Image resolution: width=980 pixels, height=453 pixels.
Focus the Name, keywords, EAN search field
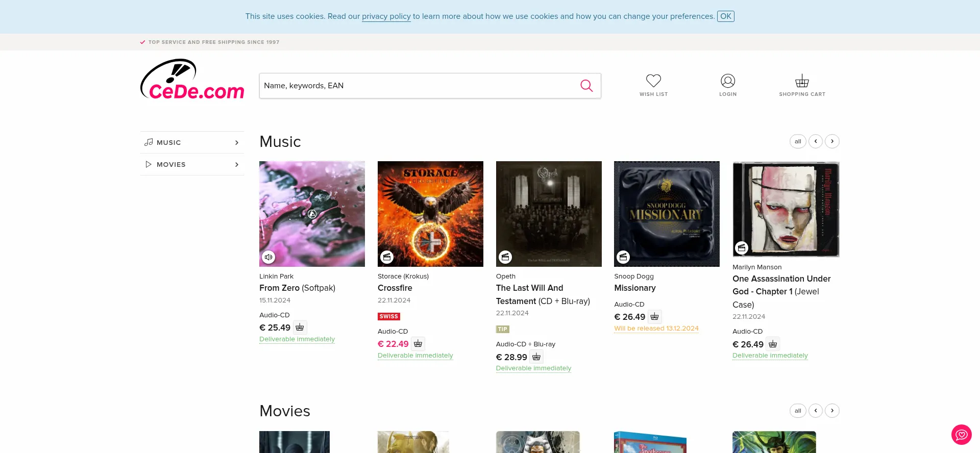point(419,86)
